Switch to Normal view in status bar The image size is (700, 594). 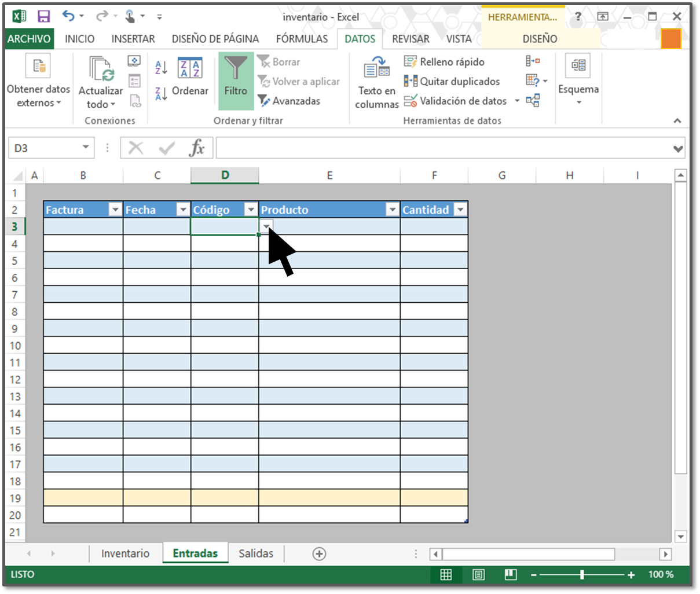[x=446, y=575]
